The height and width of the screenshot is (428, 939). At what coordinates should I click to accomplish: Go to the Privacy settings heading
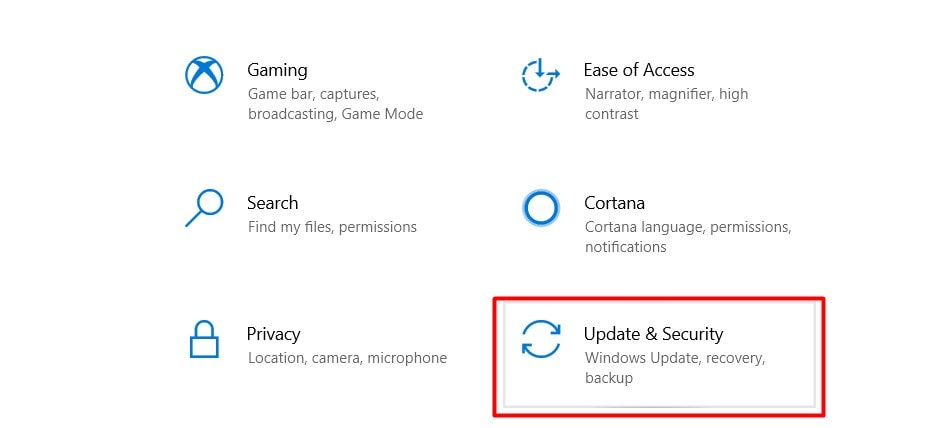coord(273,334)
